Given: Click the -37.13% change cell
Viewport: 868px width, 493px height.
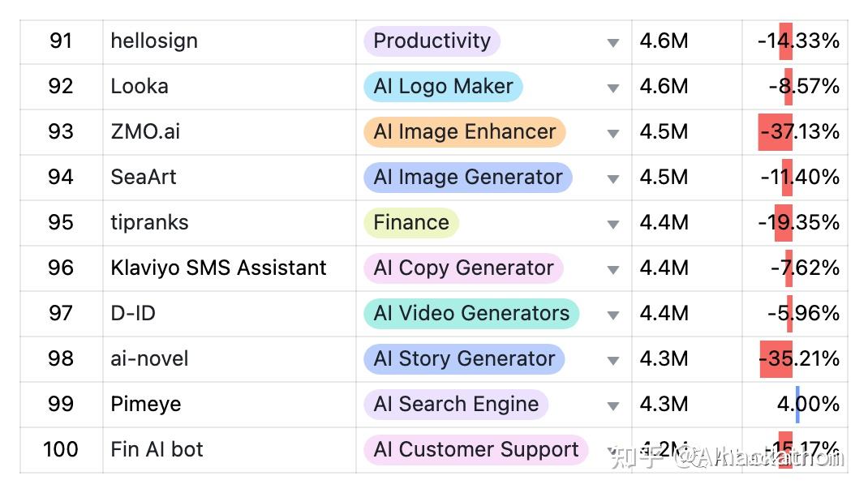Looking at the screenshot, I should click(x=798, y=132).
